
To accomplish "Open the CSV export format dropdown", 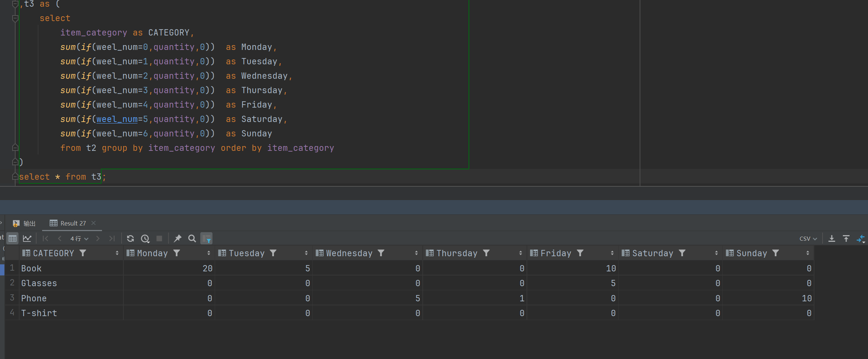I will point(808,239).
